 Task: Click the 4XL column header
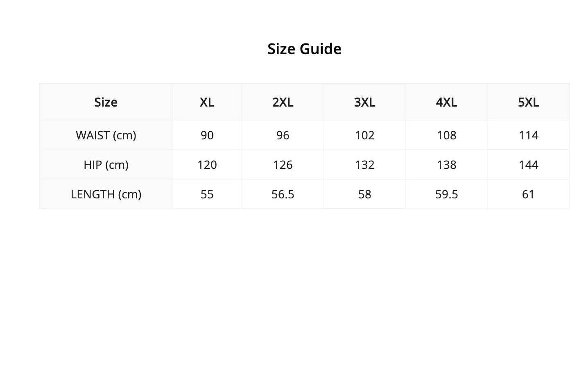pyautogui.click(x=447, y=102)
